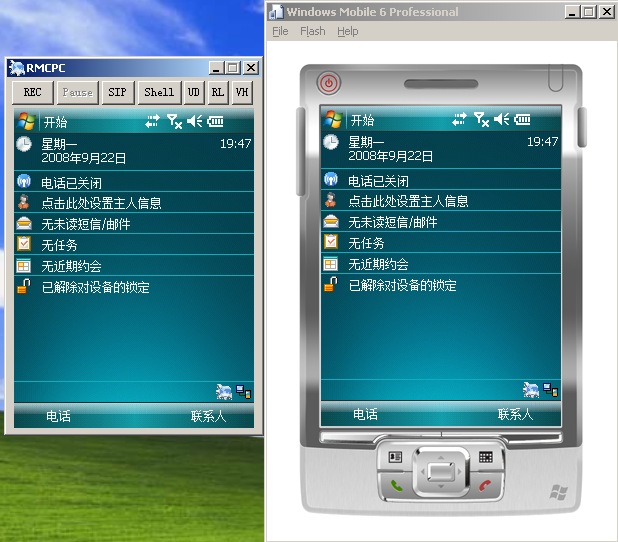618x542 pixels.
Task: Click the D-pad left arrow on the device
Action: 423,471
